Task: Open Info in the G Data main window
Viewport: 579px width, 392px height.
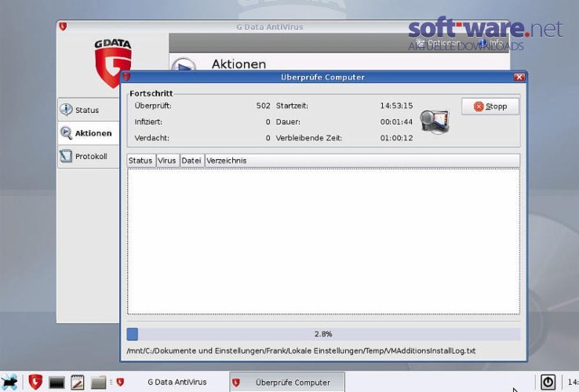Action: (x=491, y=42)
